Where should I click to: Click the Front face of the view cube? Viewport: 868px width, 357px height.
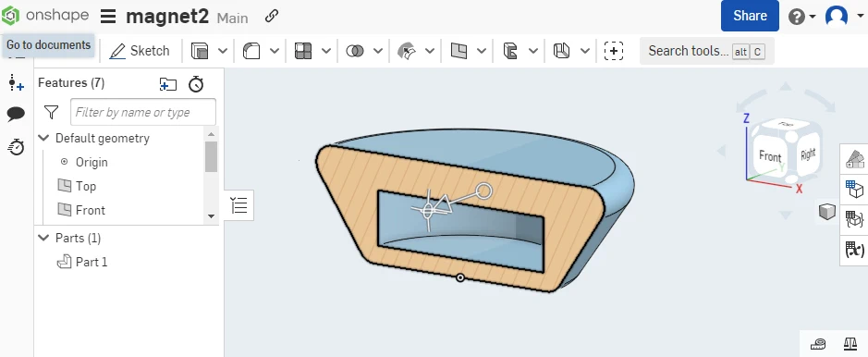point(770,155)
